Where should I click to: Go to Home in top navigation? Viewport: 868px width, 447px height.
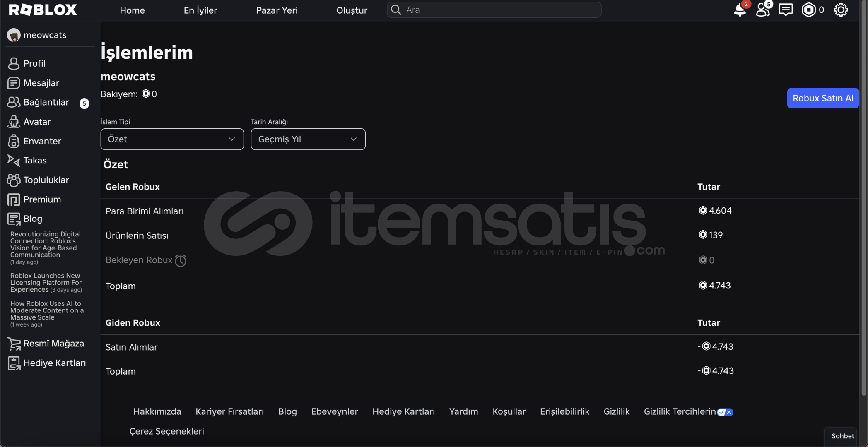tap(132, 10)
